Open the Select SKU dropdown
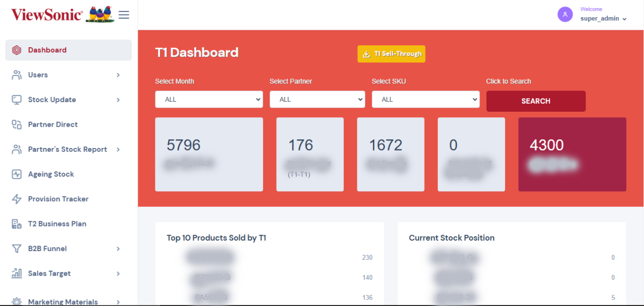 425,100
